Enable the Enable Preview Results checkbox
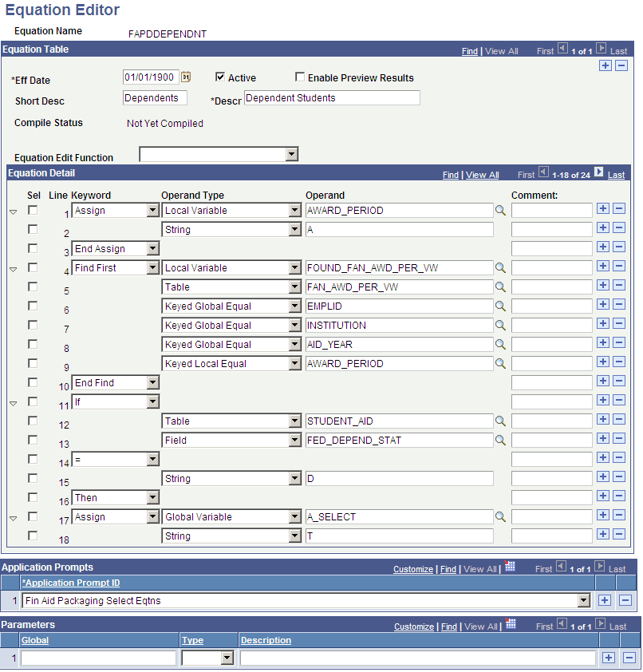The image size is (643, 672). [300, 77]
